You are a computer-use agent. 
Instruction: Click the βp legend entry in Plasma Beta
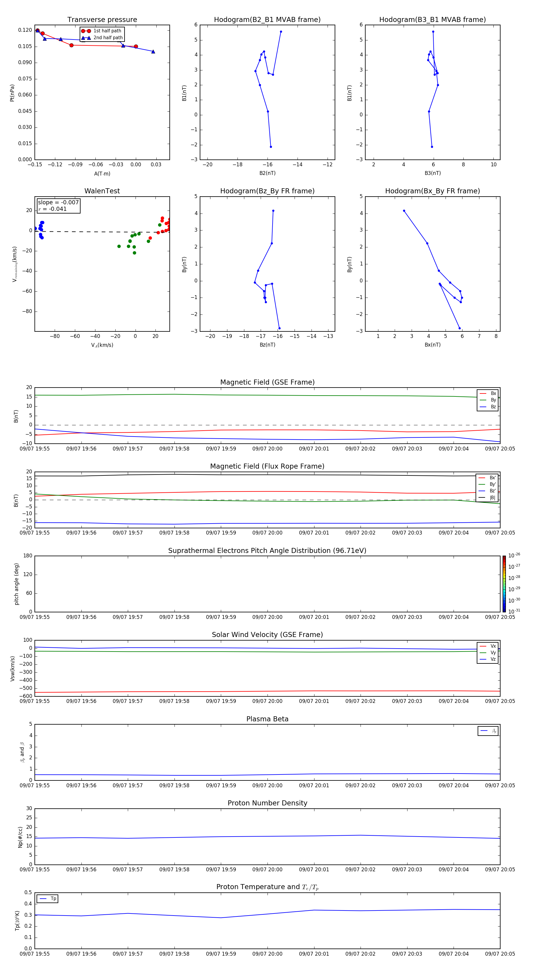(x=488, y=731)
